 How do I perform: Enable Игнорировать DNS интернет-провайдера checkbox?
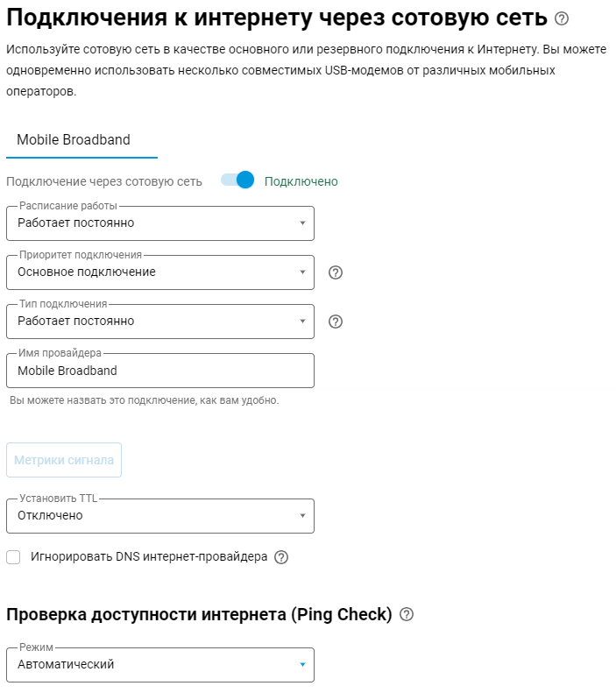(x=13, y=557)
